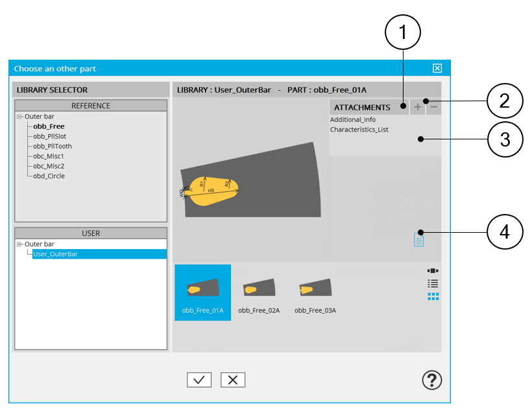The height and width of the screenshot is (415, 532).
Task: Switch to grid thumbnail view
Action: (x=433, y=296)
